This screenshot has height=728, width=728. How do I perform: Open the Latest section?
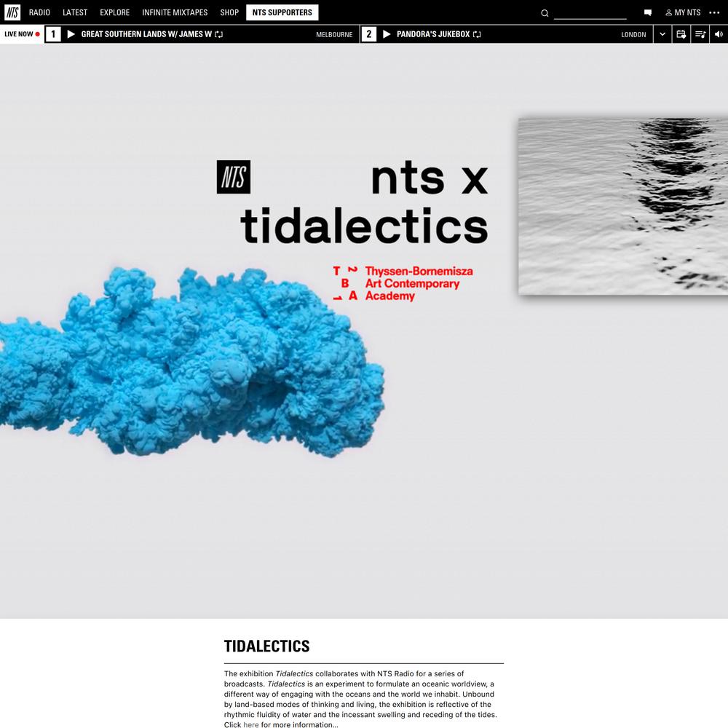(75, 12)
